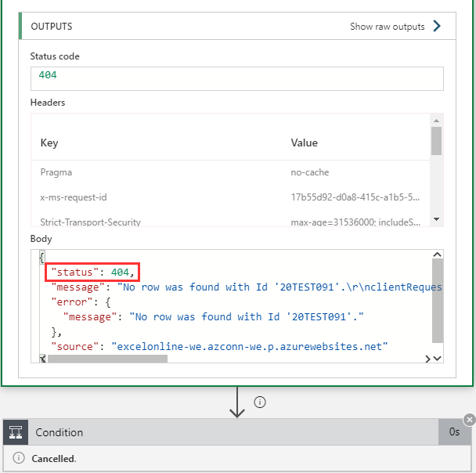Open the Show raw outputs link

(x=387, y=26)
